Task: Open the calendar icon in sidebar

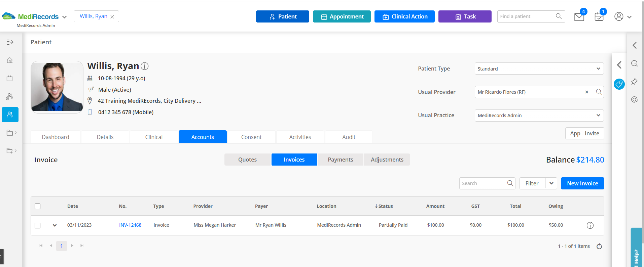Action: click(x=10, y=78)
